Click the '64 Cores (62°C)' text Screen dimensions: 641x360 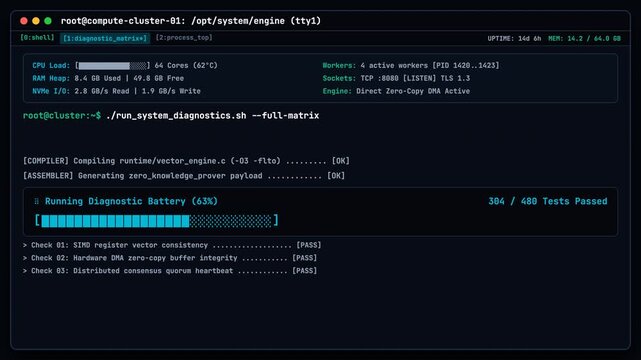point(186,65)
